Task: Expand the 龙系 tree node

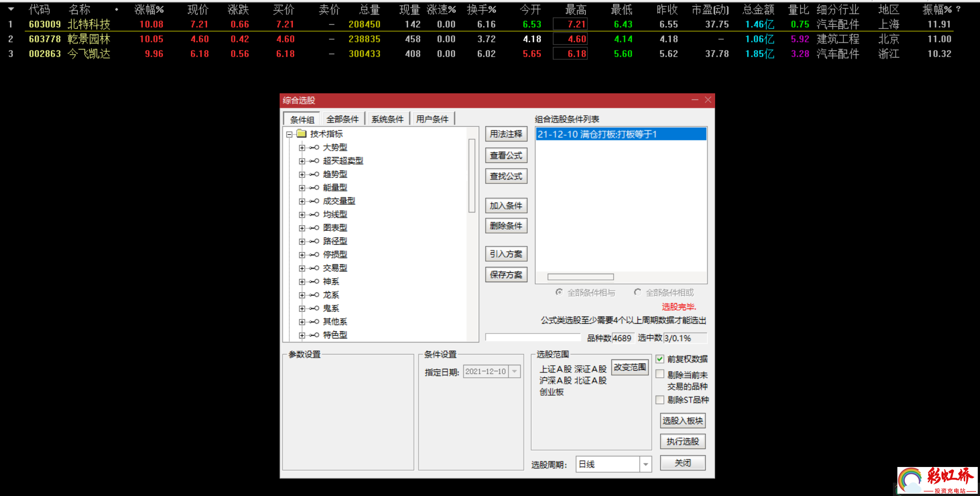Action: 302,295
